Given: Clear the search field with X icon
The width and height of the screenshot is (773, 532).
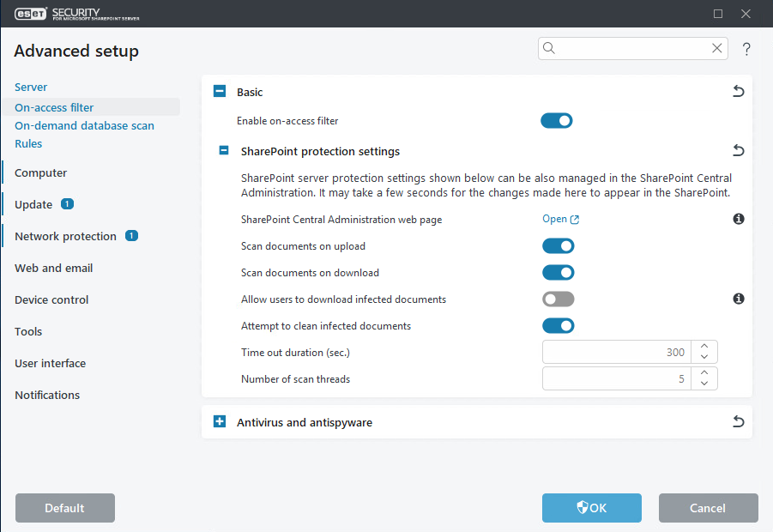Looking at the screenshot, I should [717, 49].
